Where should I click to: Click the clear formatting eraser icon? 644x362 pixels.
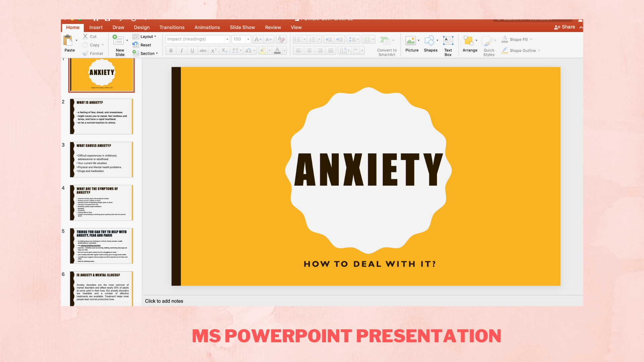(x=281, y=39)
